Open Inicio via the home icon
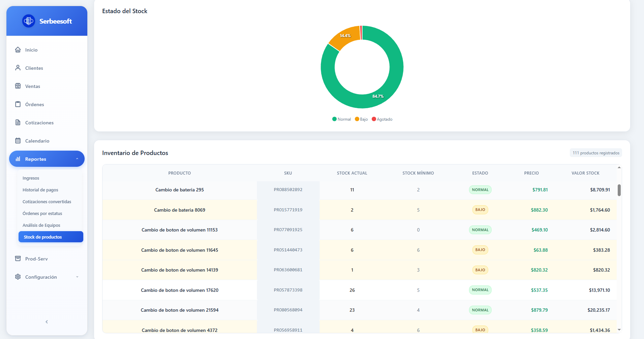Image resolution: width=644 pixels, height=339 pixels. (x=18, y=50)
